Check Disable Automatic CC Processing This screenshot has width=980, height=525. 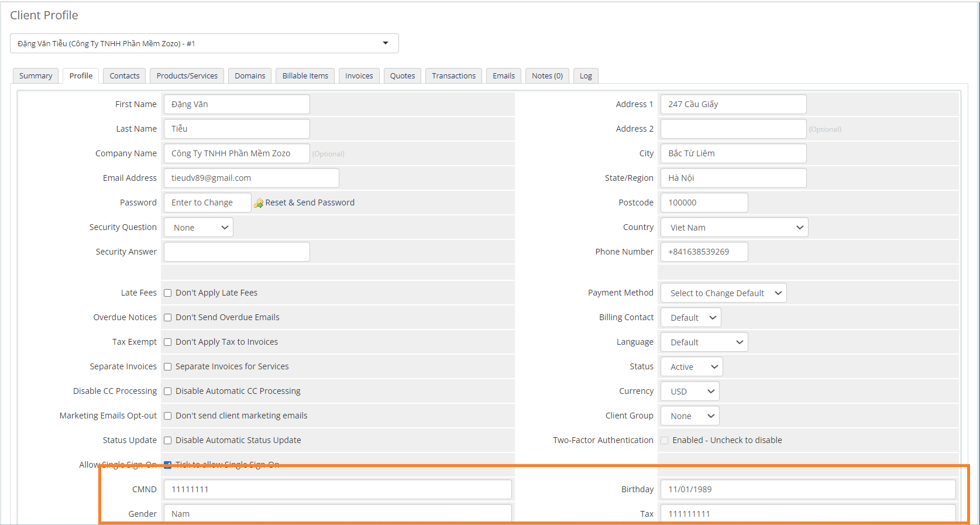click(168, 391)
